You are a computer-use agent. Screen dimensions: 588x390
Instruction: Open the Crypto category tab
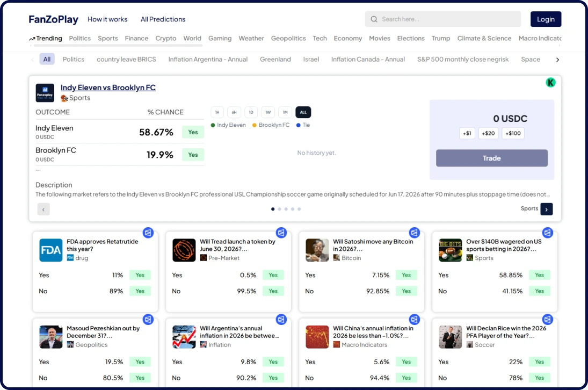(x=166, y=38)
